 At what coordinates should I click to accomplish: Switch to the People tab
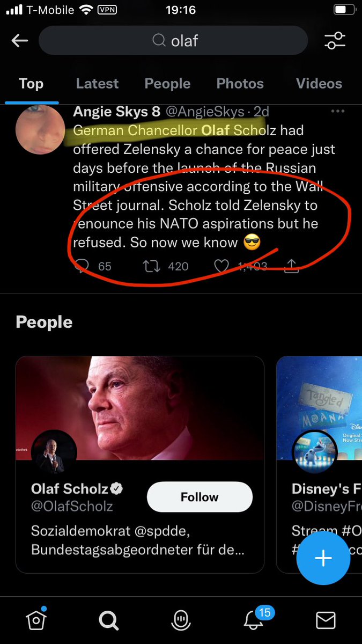click(167, 84)
